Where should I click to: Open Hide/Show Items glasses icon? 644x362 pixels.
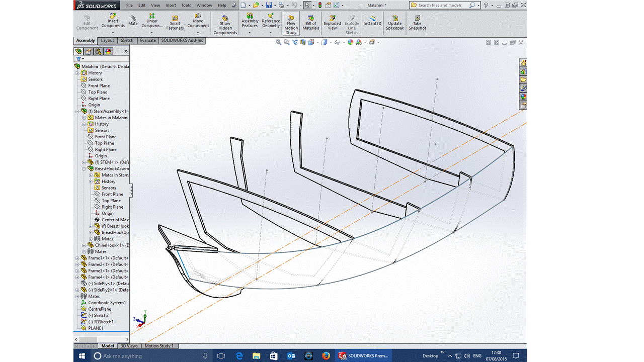tap(337, 43)
